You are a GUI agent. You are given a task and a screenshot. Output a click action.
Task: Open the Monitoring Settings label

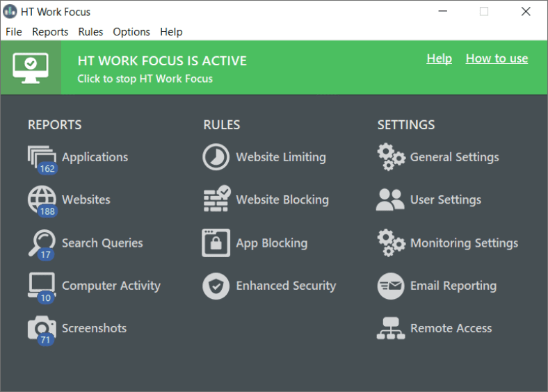464,243
